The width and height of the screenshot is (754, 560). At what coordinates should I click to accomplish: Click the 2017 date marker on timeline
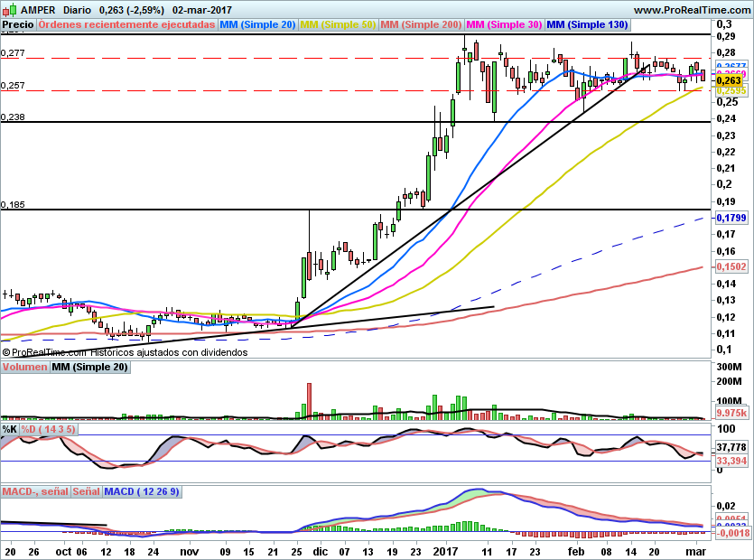(x=445, y=551)
